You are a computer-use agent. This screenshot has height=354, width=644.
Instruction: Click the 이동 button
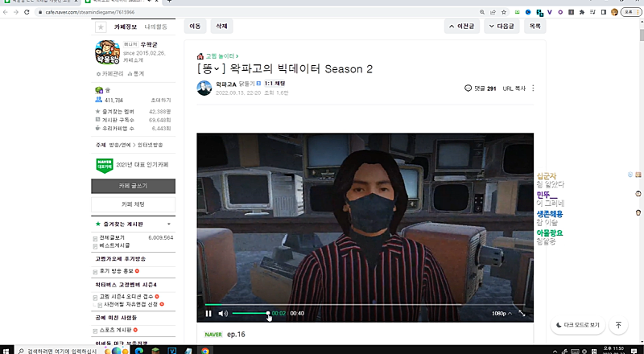coord(195,26)
